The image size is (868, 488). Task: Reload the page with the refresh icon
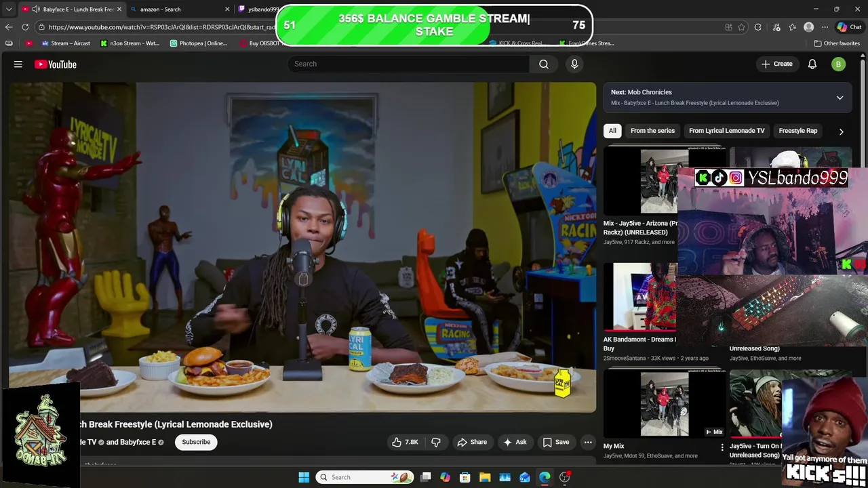coord(25,27)
